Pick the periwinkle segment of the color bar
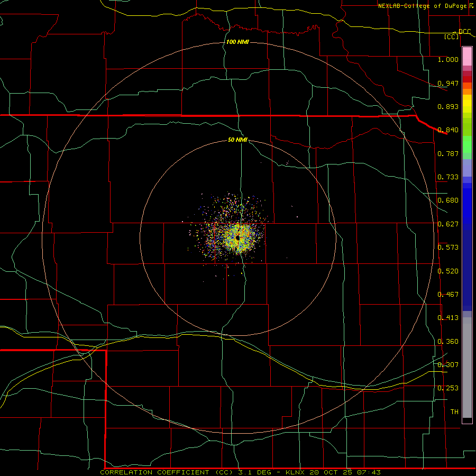This screenshot has width=476, height=476. (467, 168)
